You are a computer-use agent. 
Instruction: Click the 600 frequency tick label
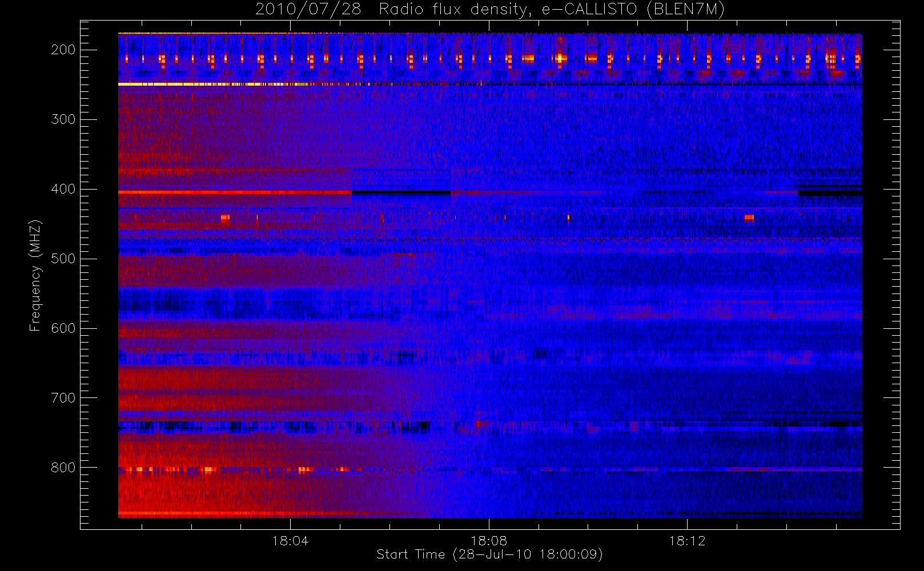(63, 328)
